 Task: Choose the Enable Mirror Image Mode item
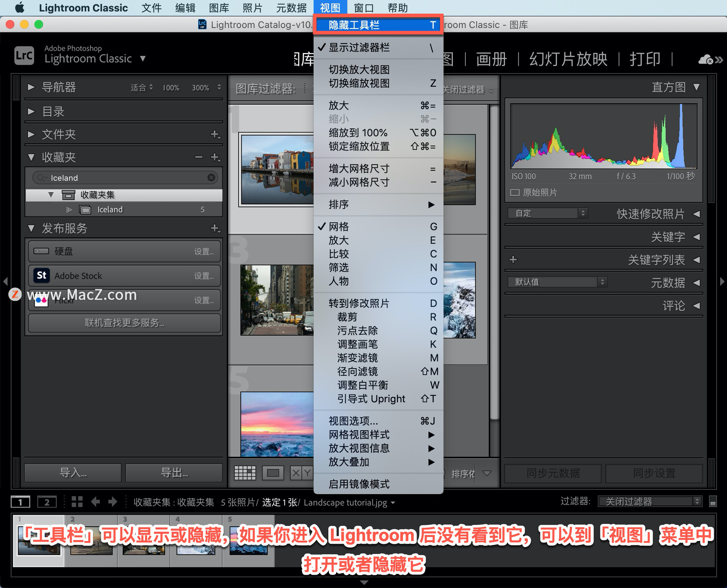click(x=379, y=484)
